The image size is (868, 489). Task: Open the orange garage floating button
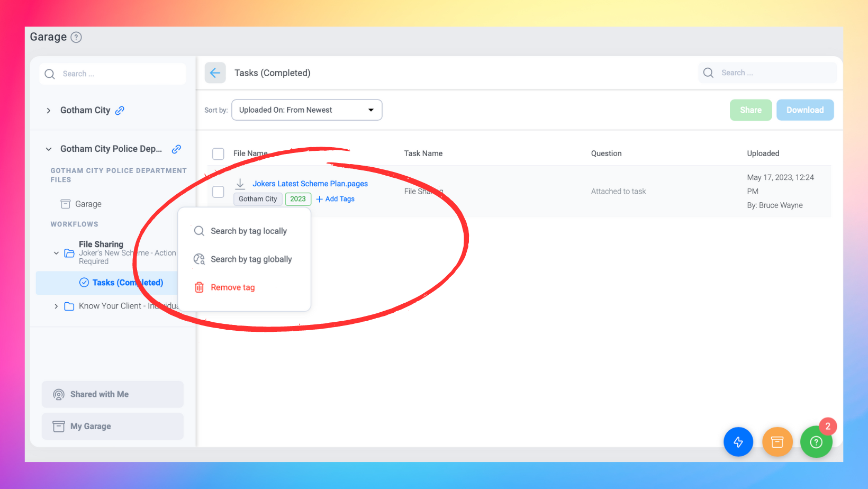click(x=777, y=442)
